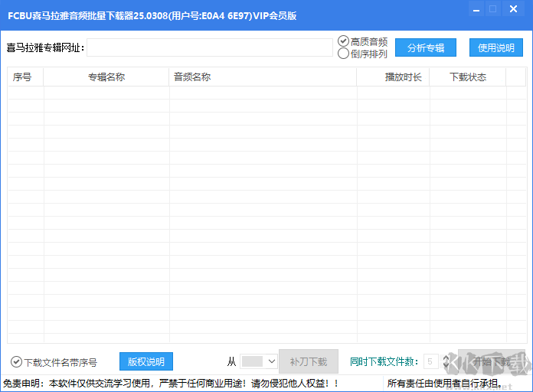The image size is (533, 392).
Task: Sort by the 序号 column header
Action: pyautogui.click(x=25, y=77)
